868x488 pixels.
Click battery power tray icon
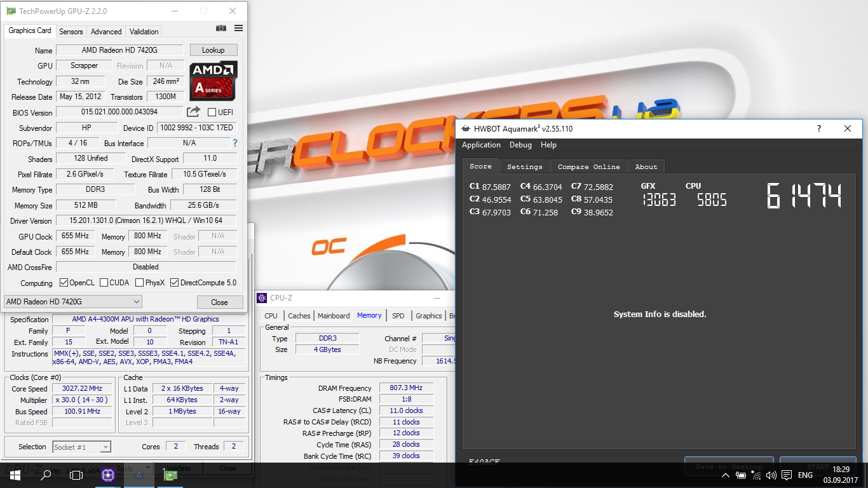click(x=740, y=475)
